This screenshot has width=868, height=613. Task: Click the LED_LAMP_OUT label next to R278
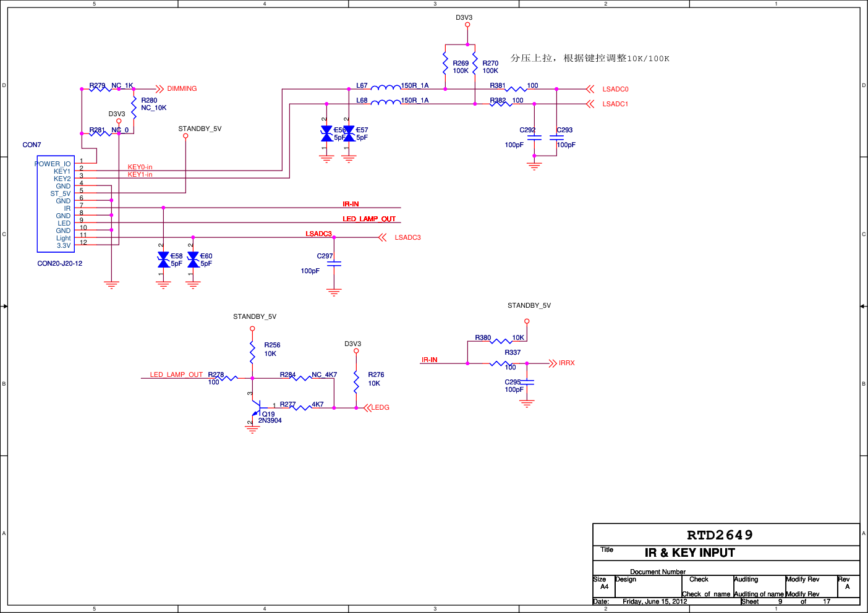[176, 374]
